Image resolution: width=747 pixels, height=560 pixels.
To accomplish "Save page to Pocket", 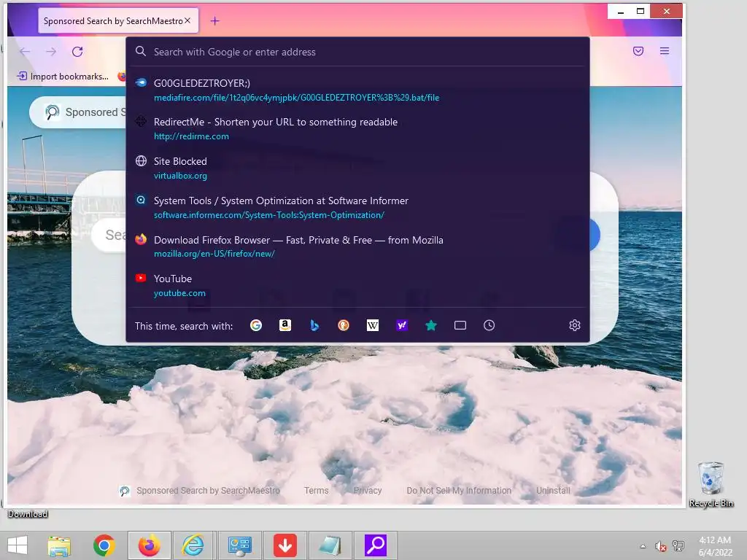I will [638, 51].
